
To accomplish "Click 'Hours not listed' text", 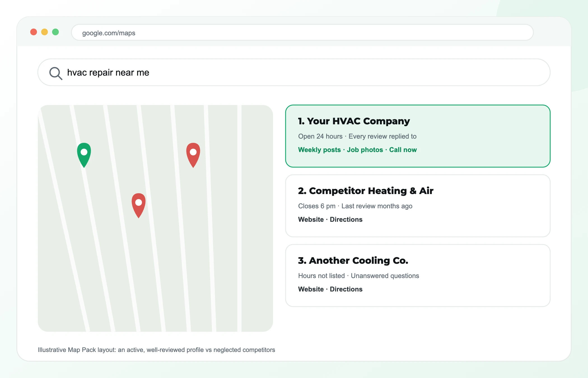I will 321,276.
